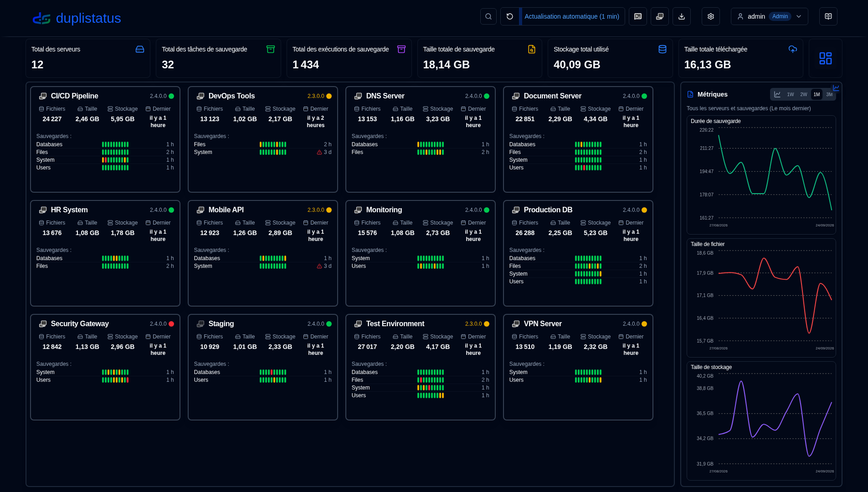
Task: Open Test Environment server title
Action: point(395,324)
